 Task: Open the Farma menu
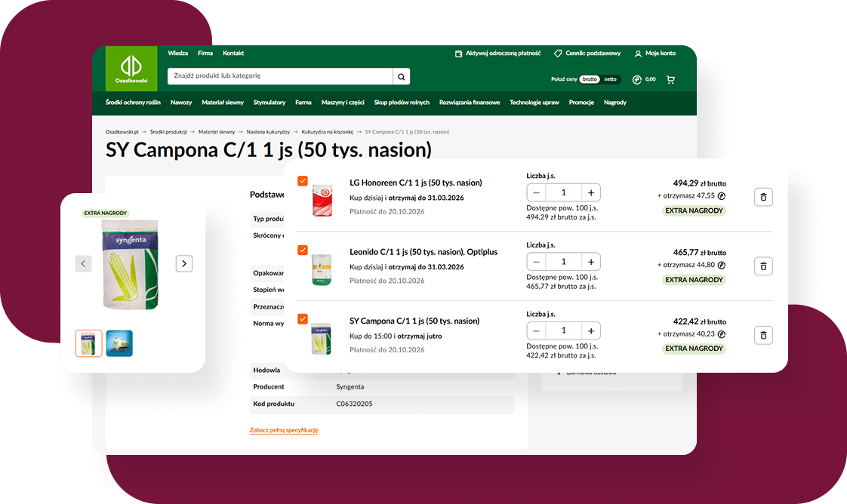tap(303, 103)
